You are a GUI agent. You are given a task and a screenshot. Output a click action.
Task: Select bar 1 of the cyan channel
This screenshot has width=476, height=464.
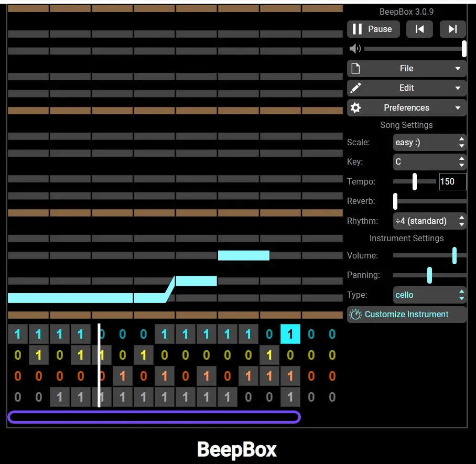coord(18,334)
